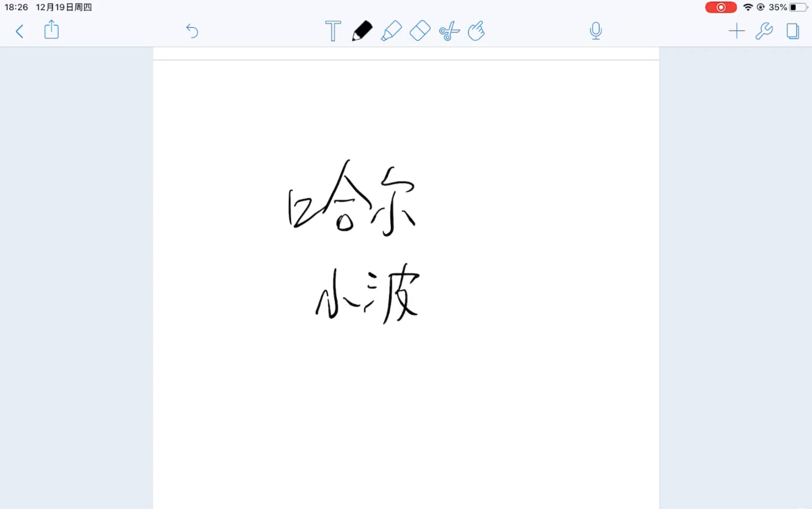Select the Highlighter tool
812x509 pixels.
392,31
